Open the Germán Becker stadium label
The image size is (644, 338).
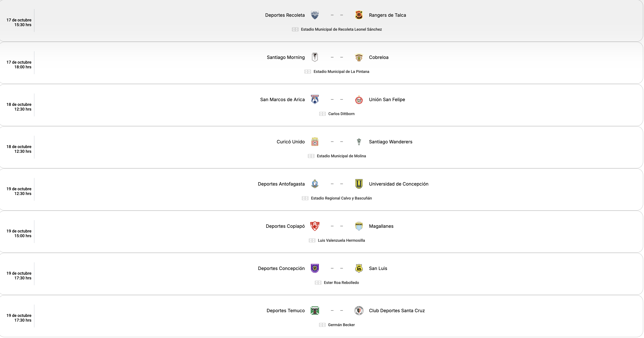pyautogui.click(x=341, y=325)
